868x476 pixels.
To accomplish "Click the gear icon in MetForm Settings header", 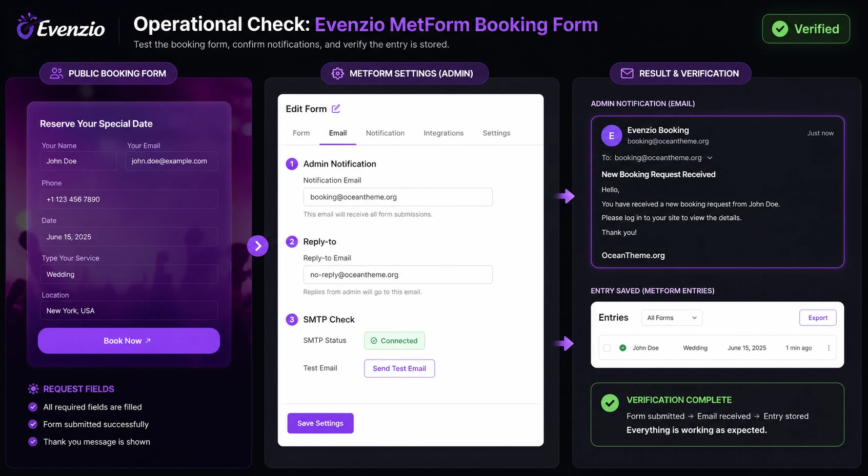I will click(337, 73).
